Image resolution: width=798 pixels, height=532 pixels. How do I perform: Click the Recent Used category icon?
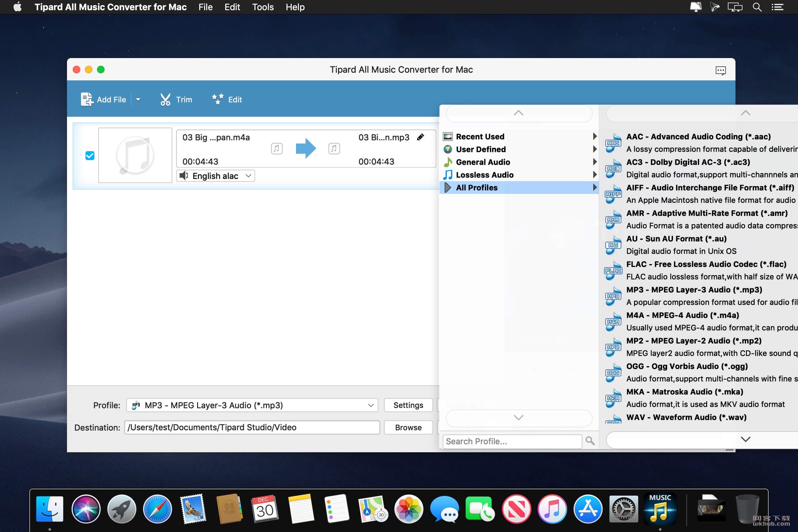tap(448, 137)
